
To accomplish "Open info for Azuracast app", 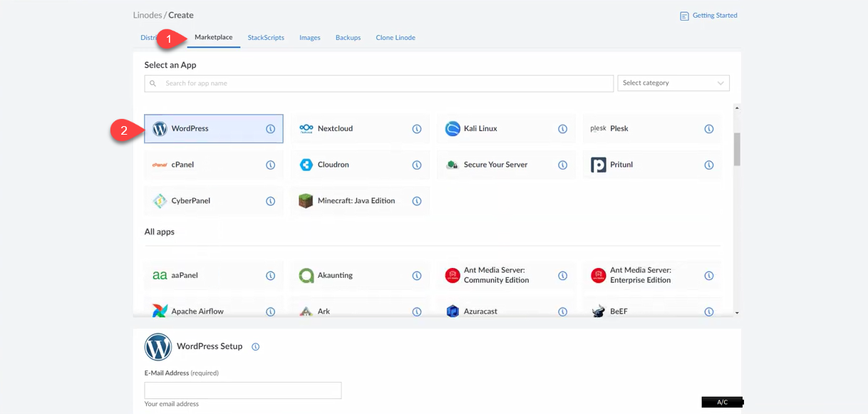I will 562,311.
